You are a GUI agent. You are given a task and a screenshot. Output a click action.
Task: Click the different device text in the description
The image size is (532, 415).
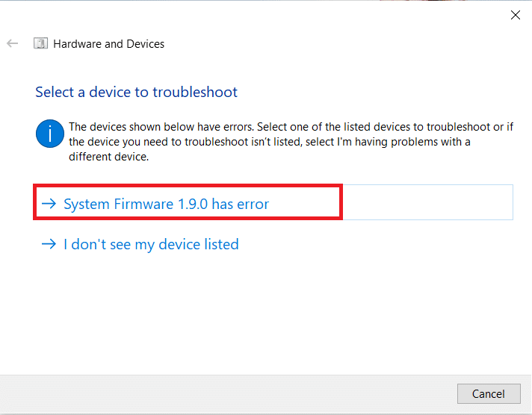click(108, 157)
